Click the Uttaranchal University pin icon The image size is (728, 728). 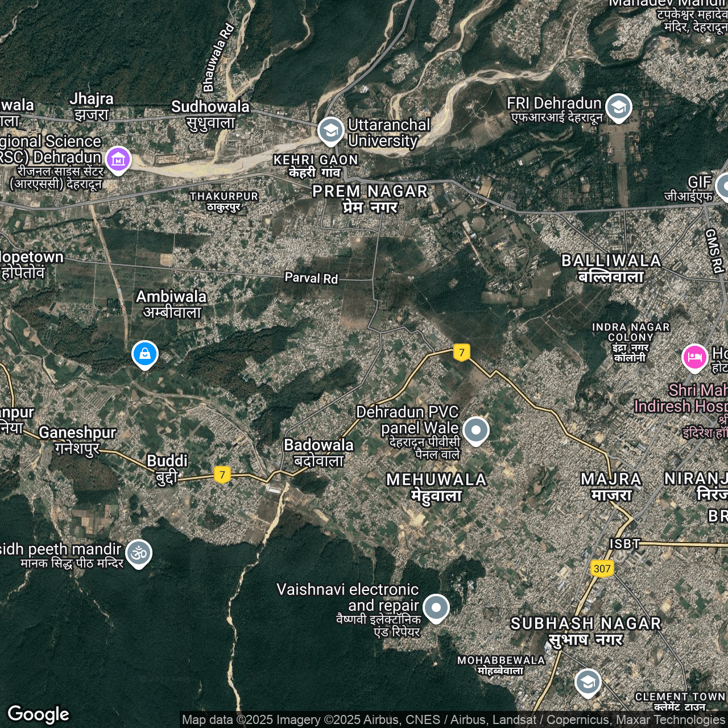[330, 131]
